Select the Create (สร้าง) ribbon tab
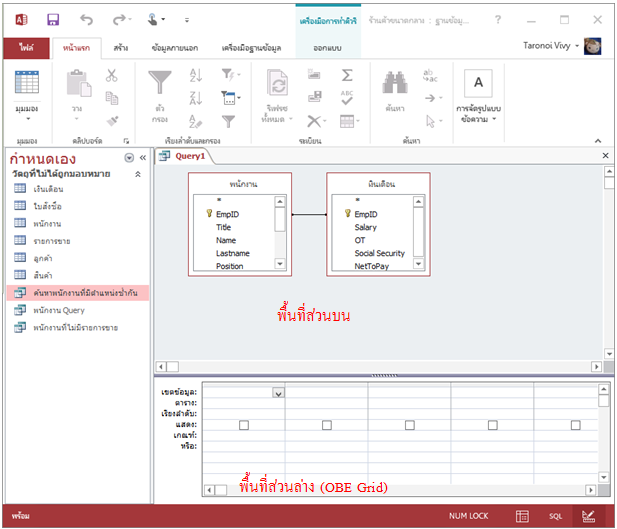The image size is (617, 529). (121, 48)
